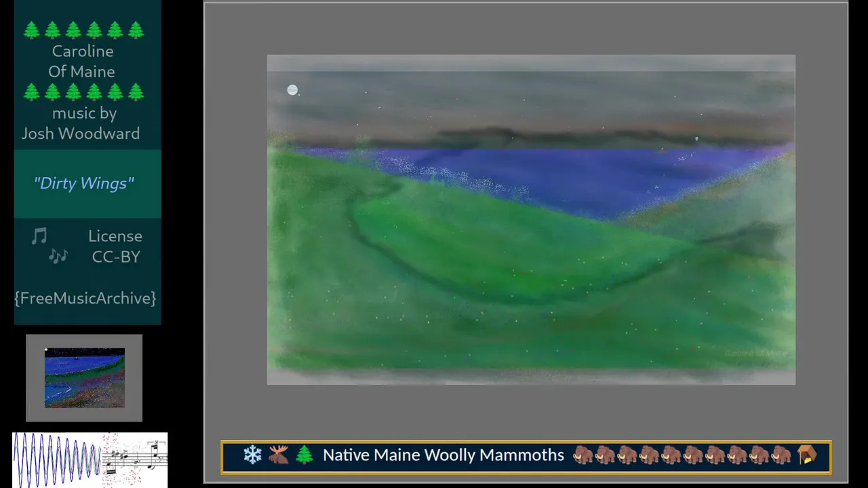
Task: Click the Caroline Of Maine title text
Action: click(x=81, y=61)
